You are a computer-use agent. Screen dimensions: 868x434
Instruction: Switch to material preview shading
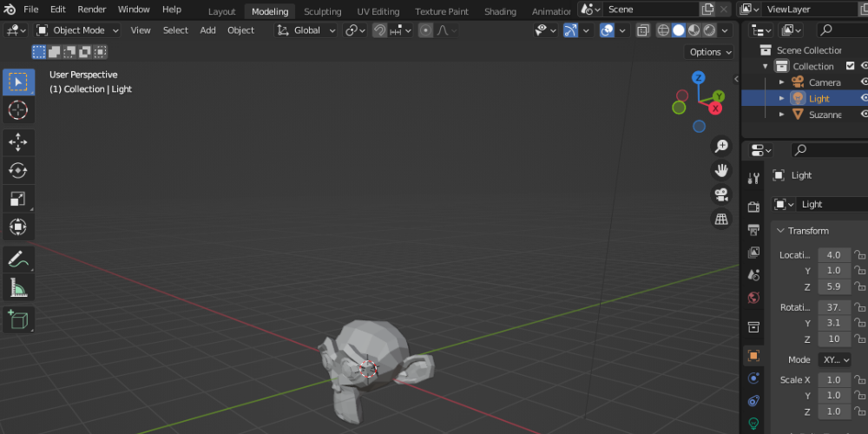coord(694,30)
